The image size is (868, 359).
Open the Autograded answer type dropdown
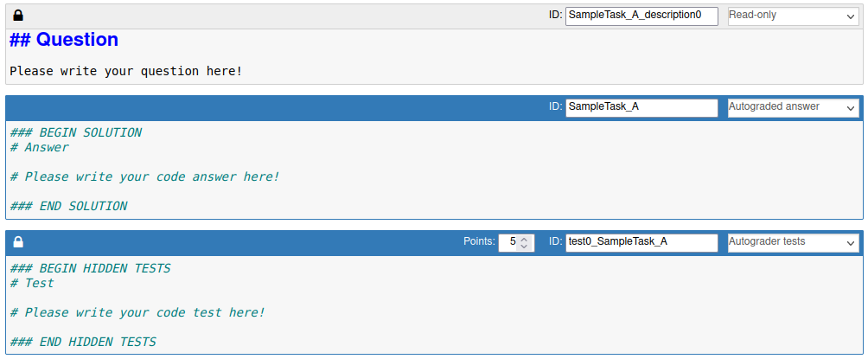pyautogui.click(x=794, y=107)
